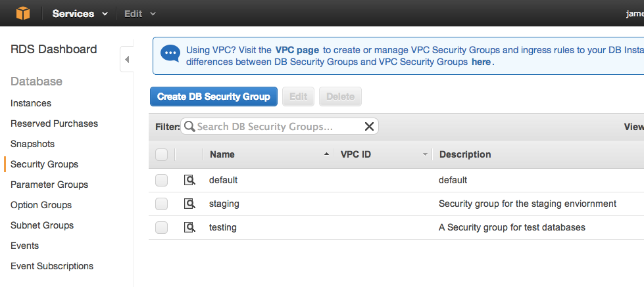Clear the filter with the X icon
Image resolution: width=644 pixels, height=287 pixels.
point(369,126)
